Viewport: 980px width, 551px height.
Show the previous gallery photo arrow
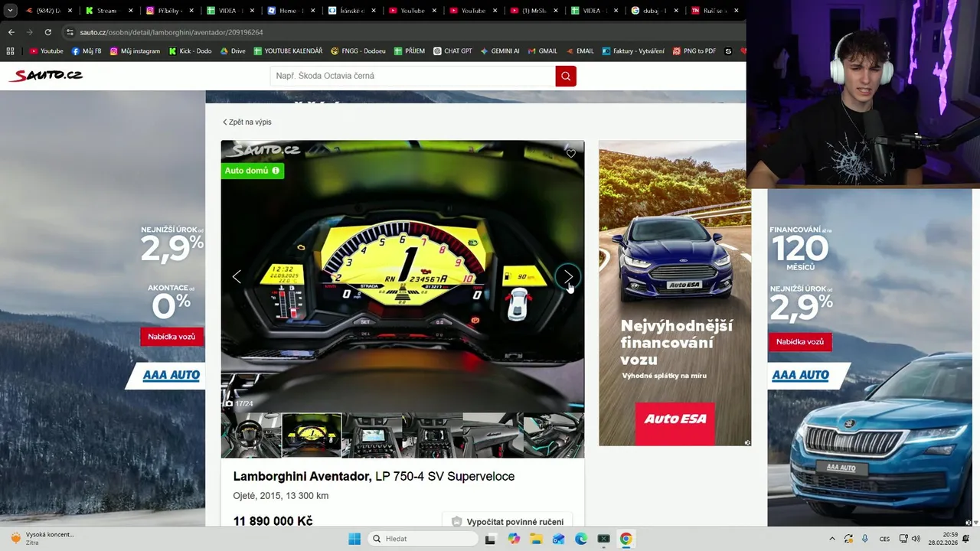237,276
